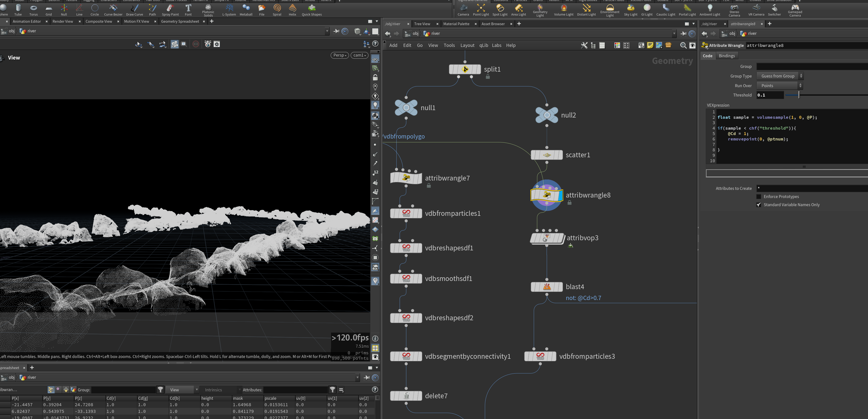Click the scatter1 node icon
This screenshot has height=419, width=868.
point(547,155)
